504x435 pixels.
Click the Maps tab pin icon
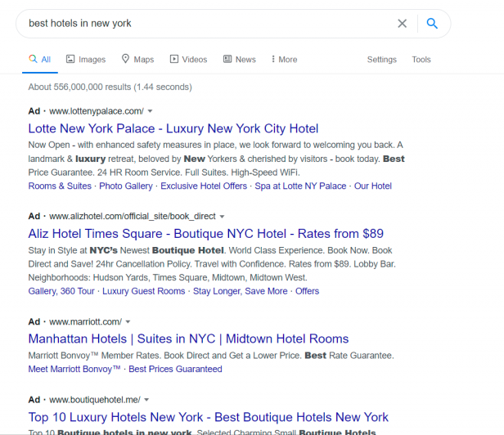(125, 59)
